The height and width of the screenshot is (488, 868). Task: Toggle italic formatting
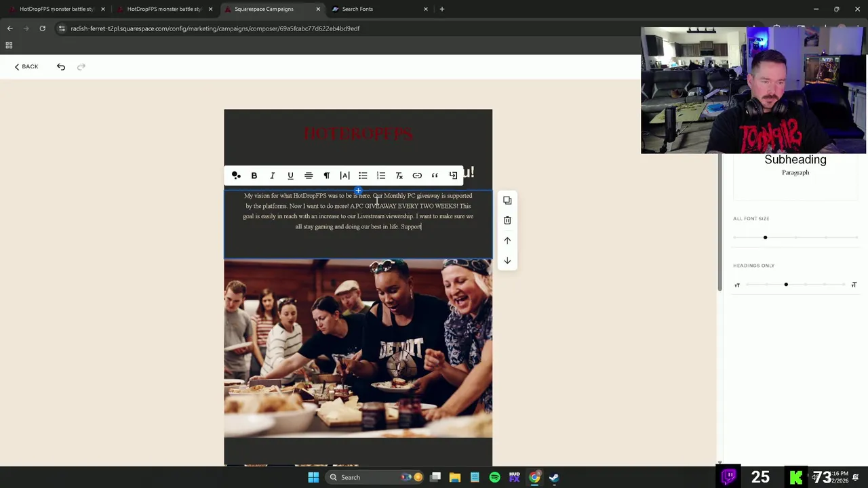[x=273, y=176]
